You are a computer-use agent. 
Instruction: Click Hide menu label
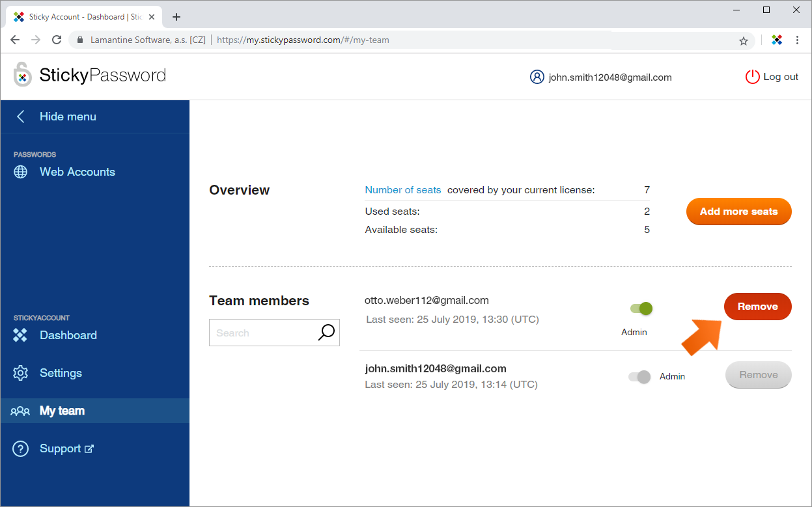tap(68, 116)
